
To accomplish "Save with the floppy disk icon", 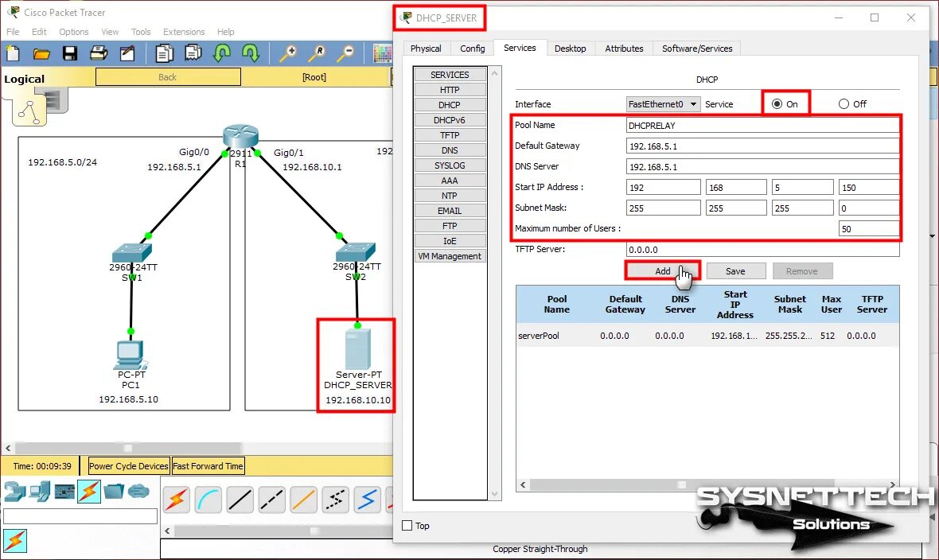I will 69,54.
